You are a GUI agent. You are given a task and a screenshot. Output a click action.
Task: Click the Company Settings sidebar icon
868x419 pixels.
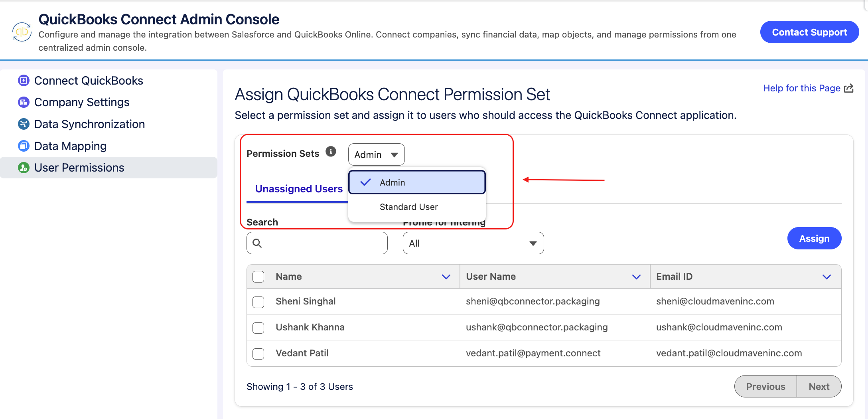[x=24, y=102]
